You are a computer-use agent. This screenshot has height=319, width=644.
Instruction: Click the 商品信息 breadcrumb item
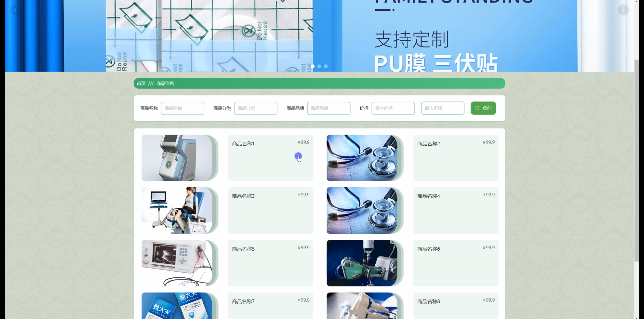pyautogui.click(x=165, y=84)
